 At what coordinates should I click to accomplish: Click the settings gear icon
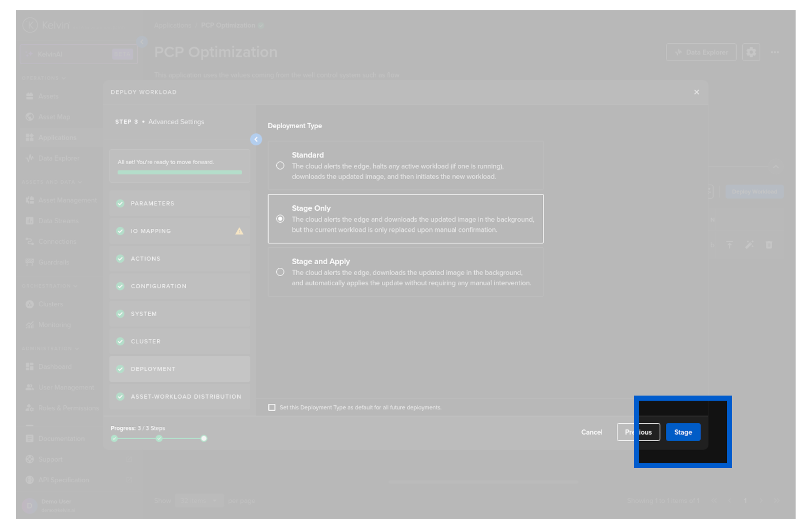tap(751, 52)
